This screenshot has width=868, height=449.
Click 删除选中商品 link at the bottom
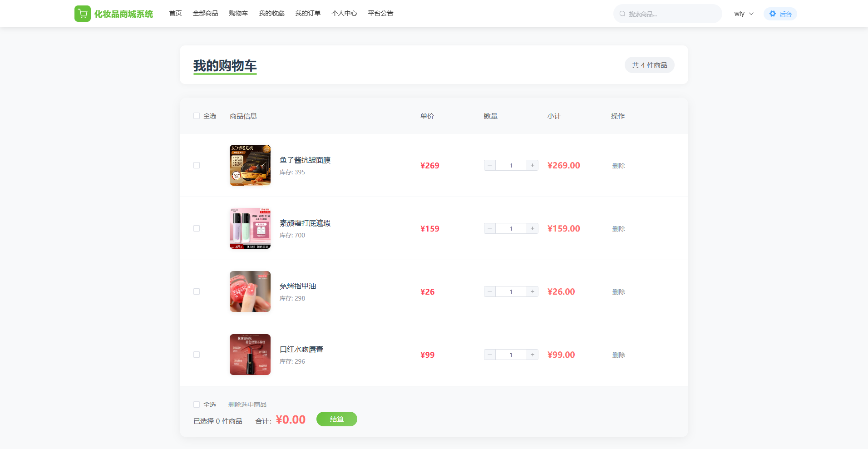click(x=247, y=405)
